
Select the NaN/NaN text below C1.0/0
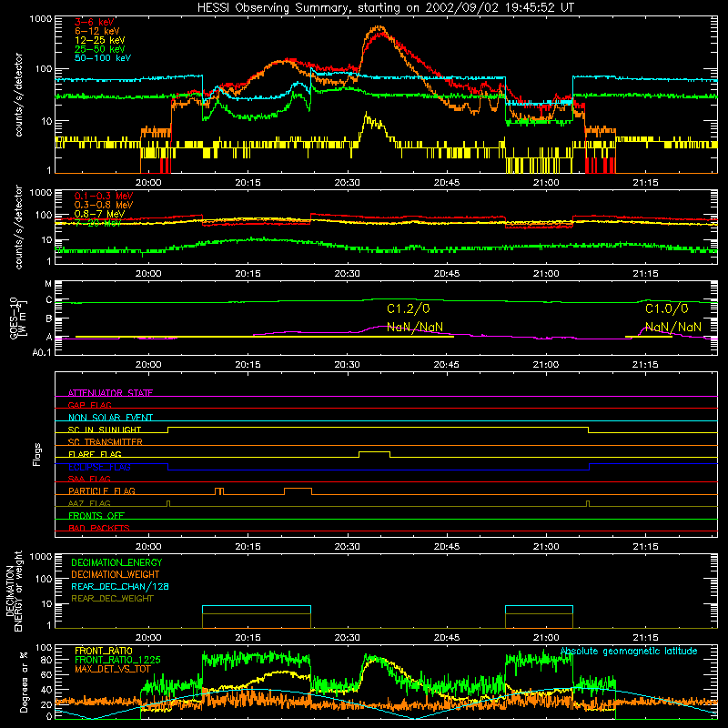point(673,327)
